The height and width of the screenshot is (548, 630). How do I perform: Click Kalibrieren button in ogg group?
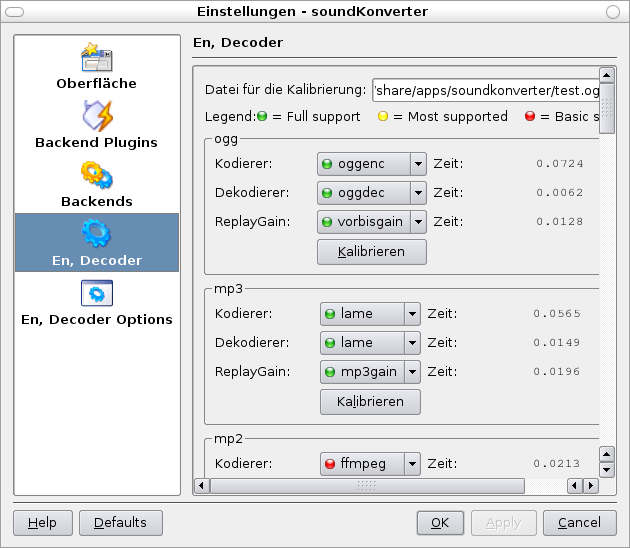[372, 252]
